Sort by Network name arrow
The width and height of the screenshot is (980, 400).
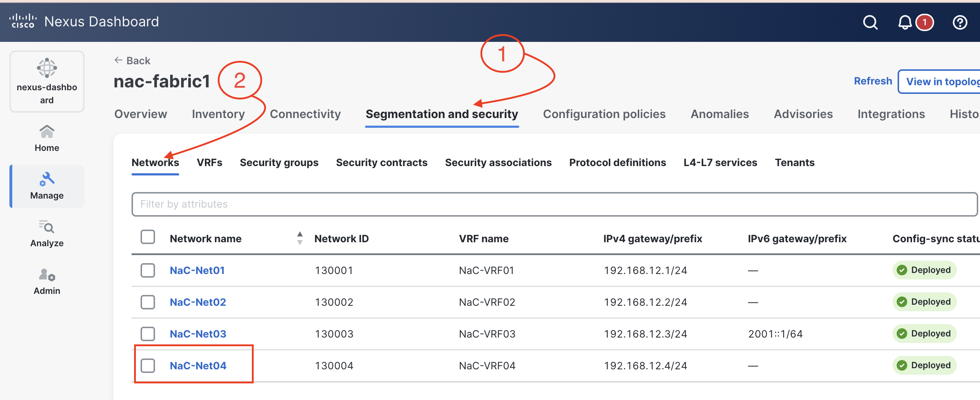[300, 238]
